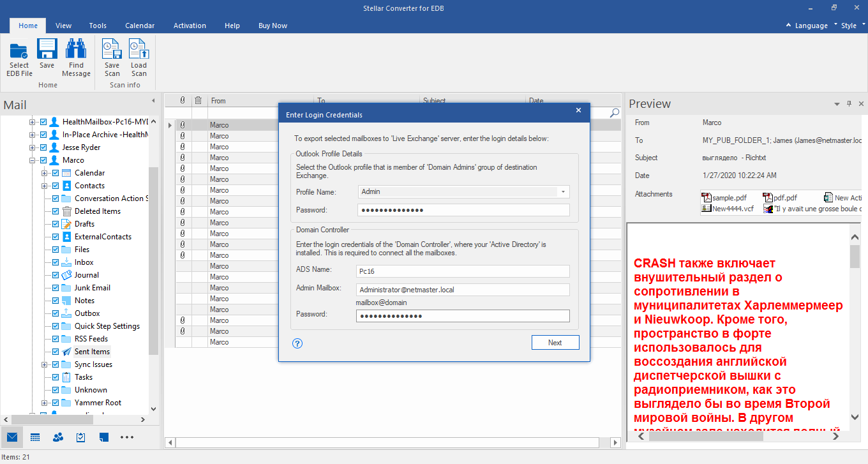This screenshot has height=464, width=868.
Task: Open the Preview pane options dropdown arrow
Action: (837, 103)
